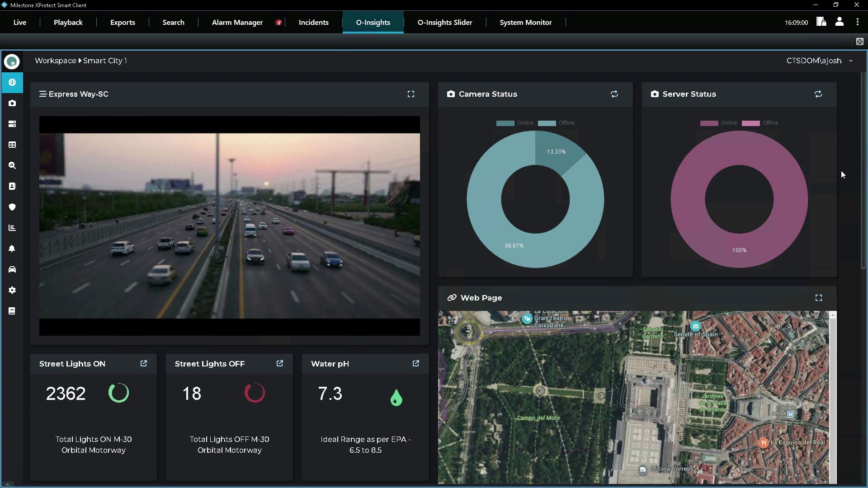Click the O-Insights logo at top of sidebar

pos(12,61)
